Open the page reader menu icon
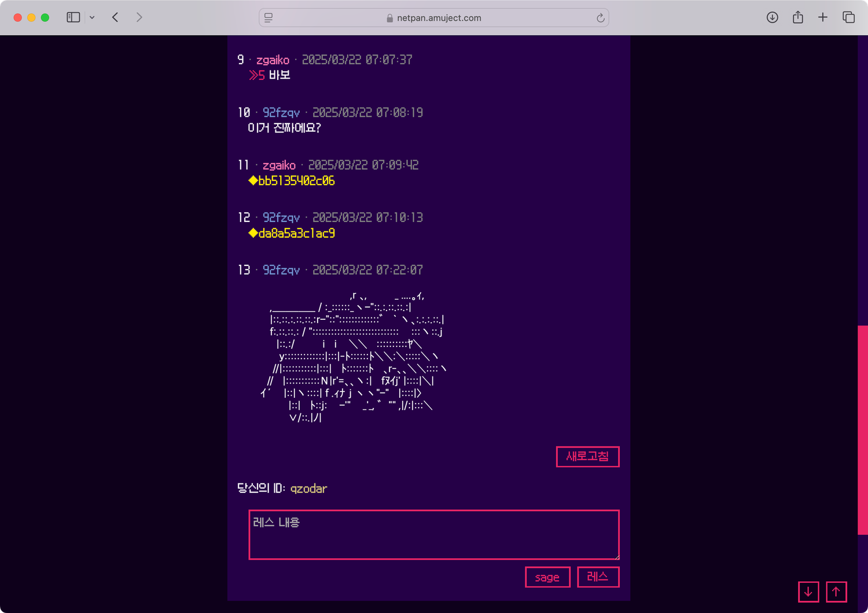868x613 pixels. (269, 18)
